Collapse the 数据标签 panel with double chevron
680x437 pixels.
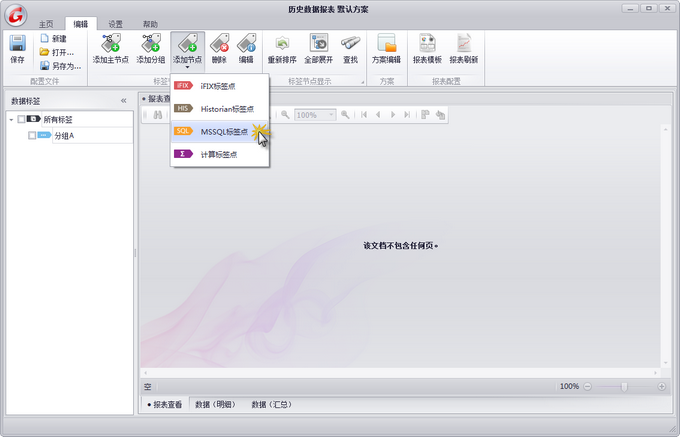pyautogui.click(x=124, y=101)
